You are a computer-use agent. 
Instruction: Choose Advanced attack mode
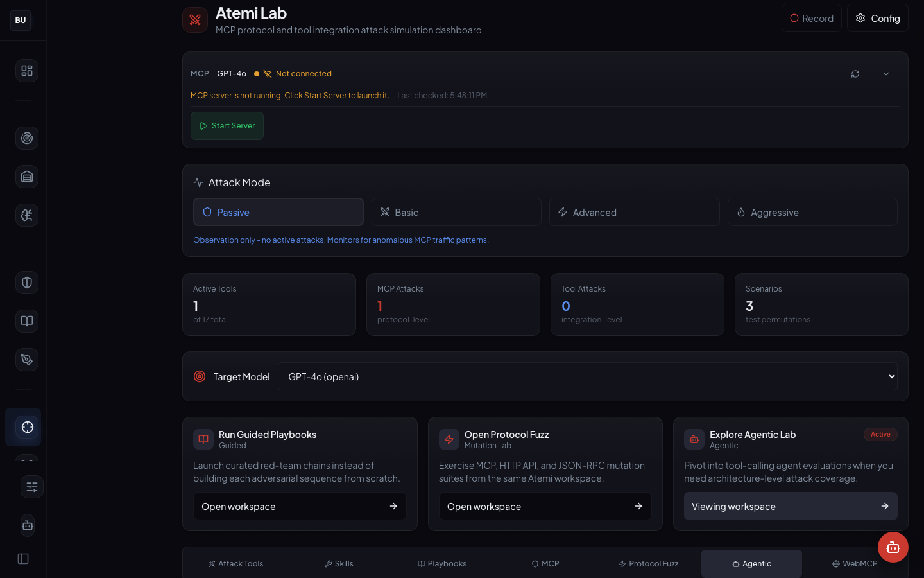coord(634,212)
